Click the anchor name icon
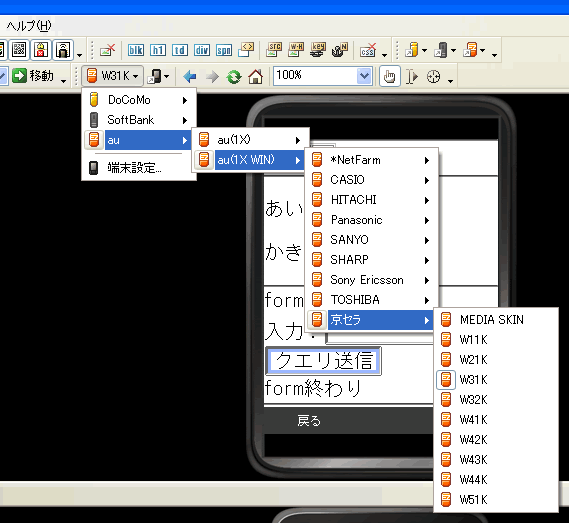 pos(340,50)
